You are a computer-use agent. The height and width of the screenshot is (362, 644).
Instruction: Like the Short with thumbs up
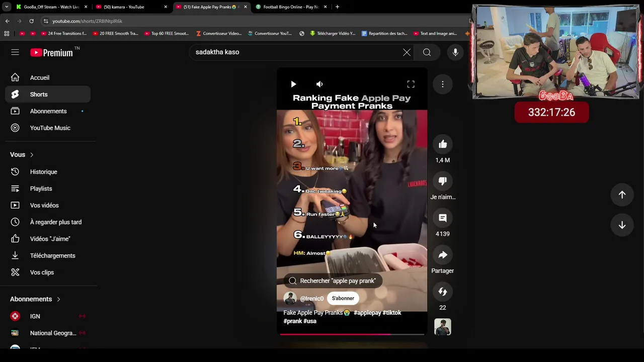(x=443, y=144)
